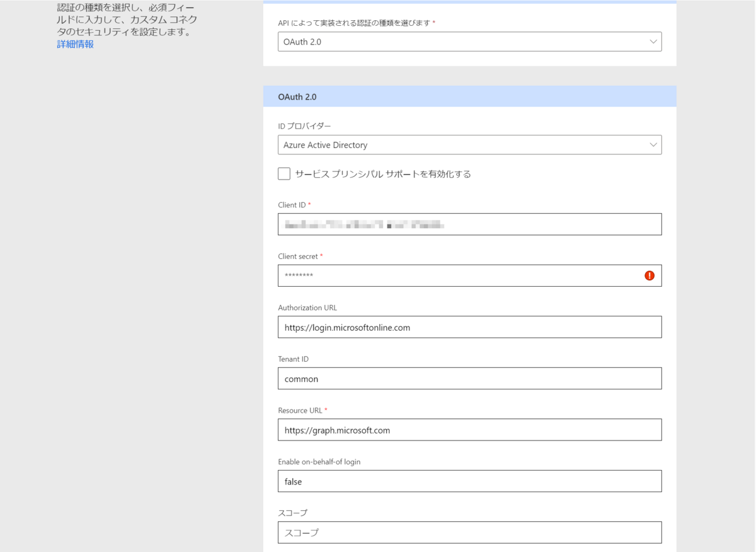Click the Client secret label

coord(298,256)
